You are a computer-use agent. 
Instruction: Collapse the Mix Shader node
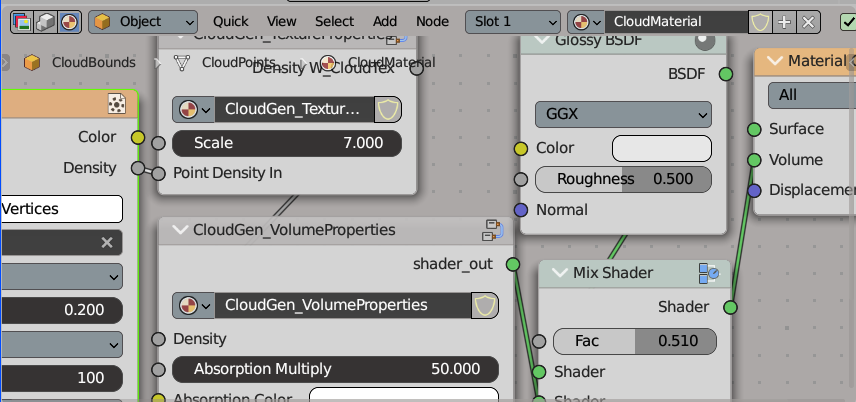click(557, 273)
